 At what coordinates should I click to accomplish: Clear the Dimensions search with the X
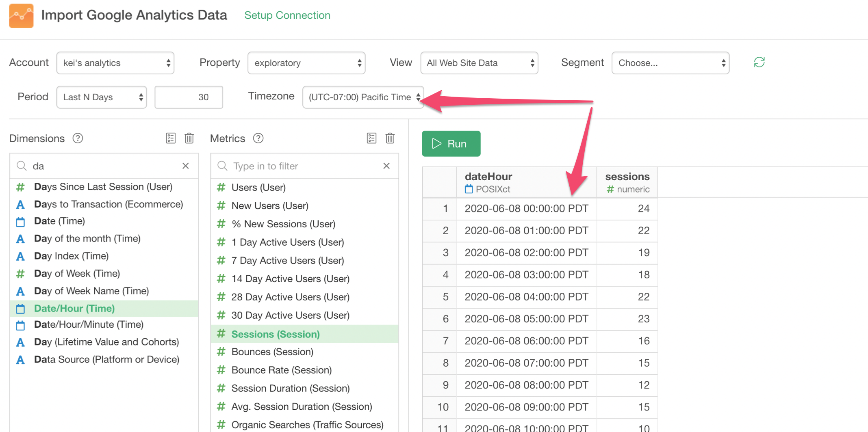click(x=186, y=166)
